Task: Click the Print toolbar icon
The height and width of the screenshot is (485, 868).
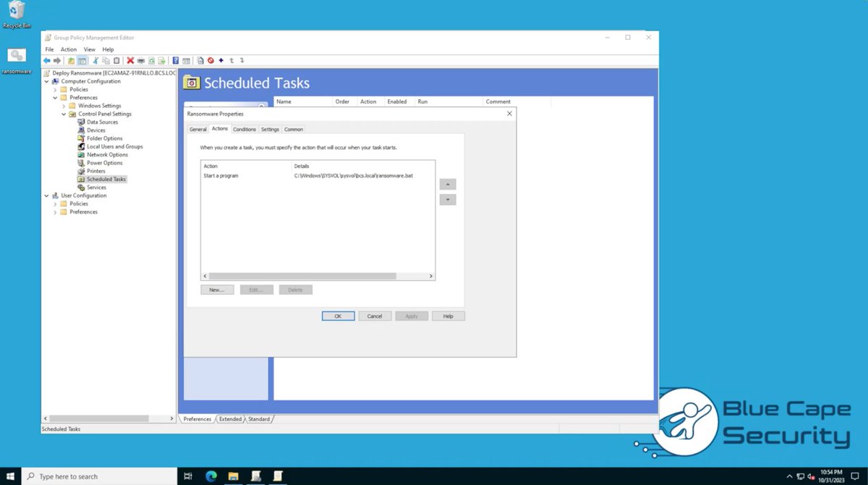Action: pyautogui.click(x=141, y=61)
